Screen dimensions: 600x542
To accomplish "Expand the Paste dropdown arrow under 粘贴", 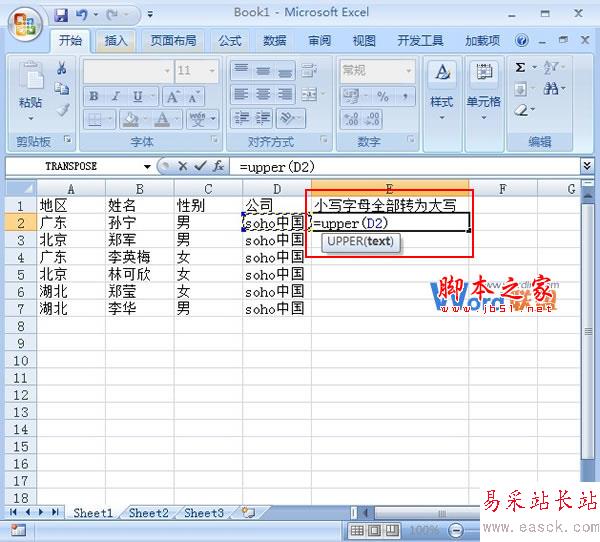I will [31, 119].
